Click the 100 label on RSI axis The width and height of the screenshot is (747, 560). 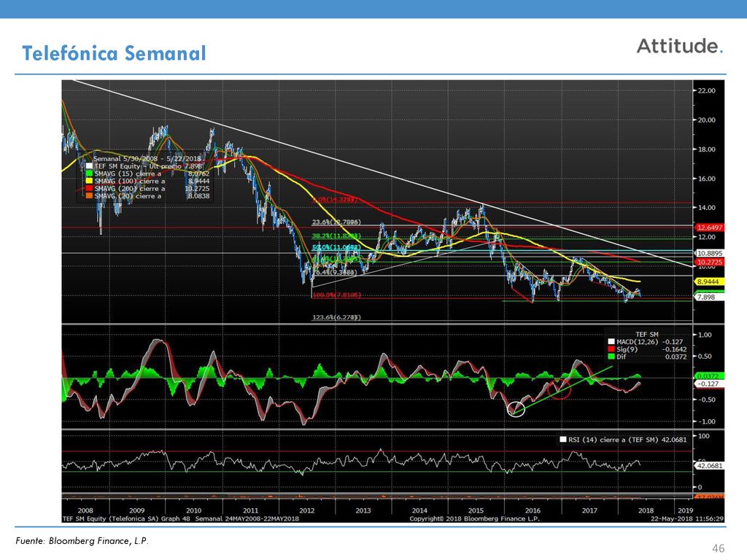[703, 436]
